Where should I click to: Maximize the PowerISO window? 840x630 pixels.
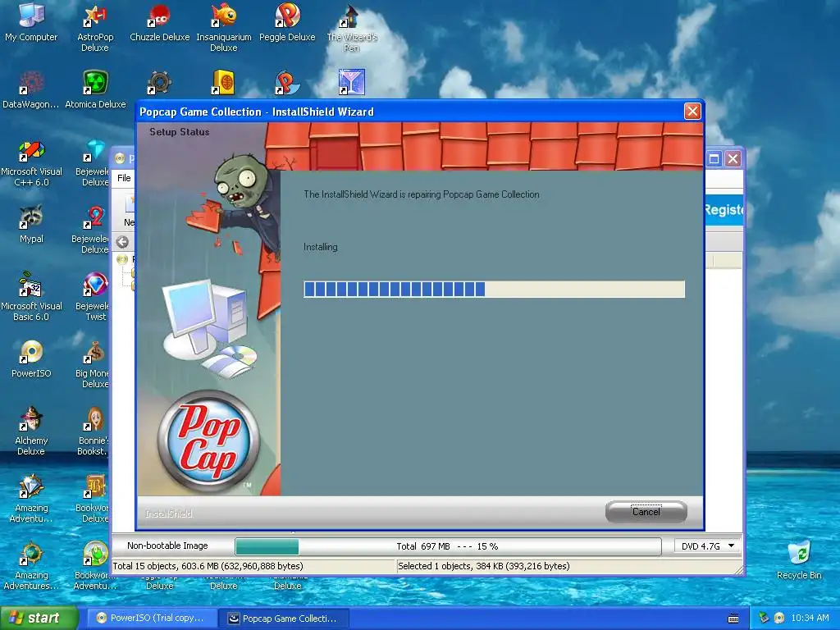(x=714, y=158)
